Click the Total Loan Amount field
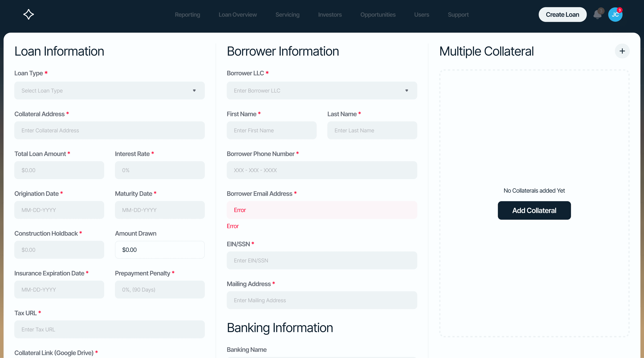 click(x=59, y=170)
